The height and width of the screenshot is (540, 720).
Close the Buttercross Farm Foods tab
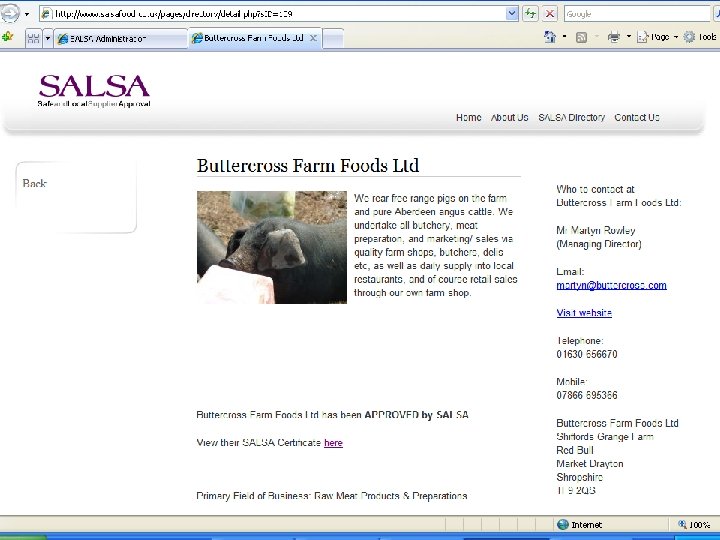click(313, 38)
